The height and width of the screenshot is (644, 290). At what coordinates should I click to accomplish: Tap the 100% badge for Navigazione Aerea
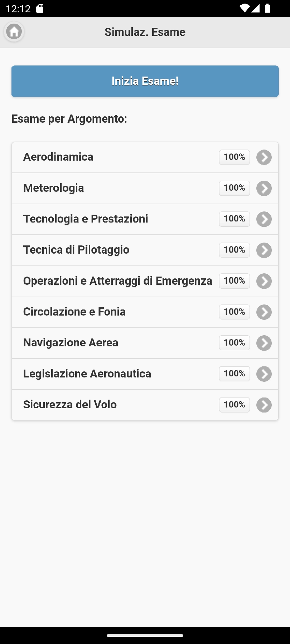(234, 343)
